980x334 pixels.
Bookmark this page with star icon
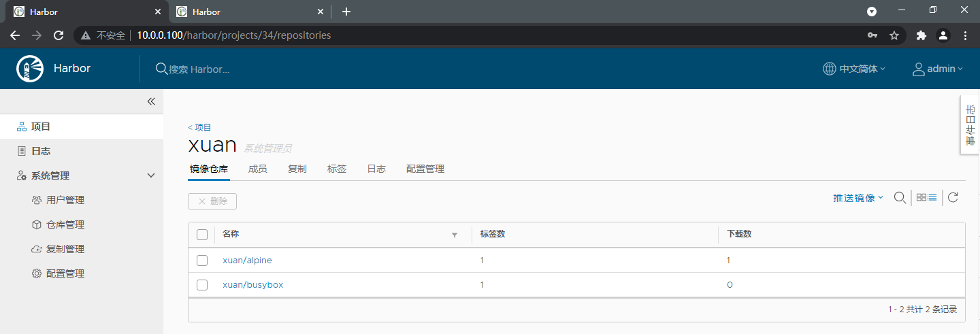[894, 35]
